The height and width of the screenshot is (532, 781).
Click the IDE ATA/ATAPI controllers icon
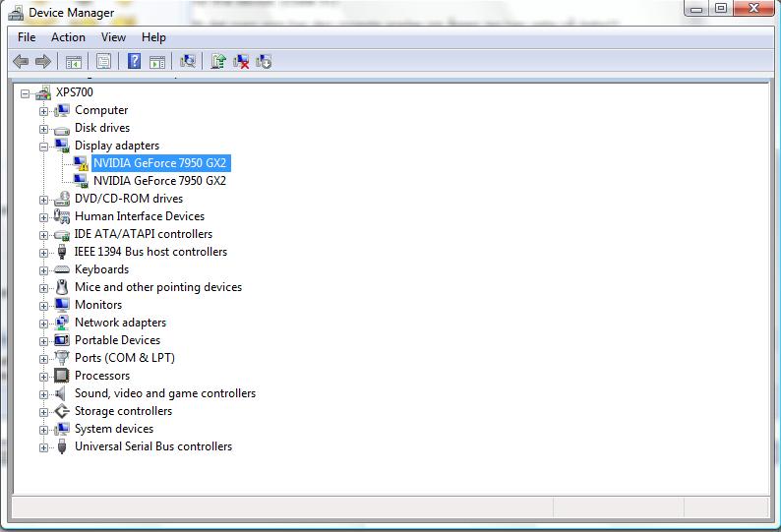tap(62, 235)
